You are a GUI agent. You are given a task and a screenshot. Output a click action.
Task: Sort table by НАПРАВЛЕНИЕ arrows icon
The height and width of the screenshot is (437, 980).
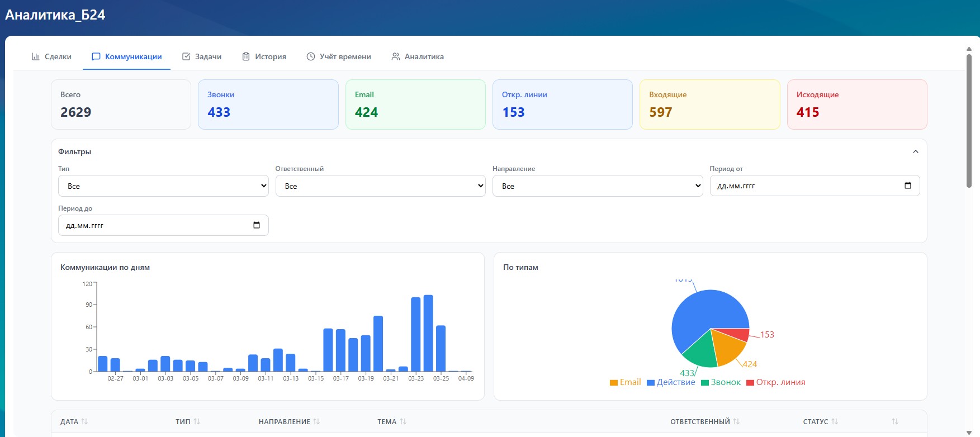click(x=316, y=421)
